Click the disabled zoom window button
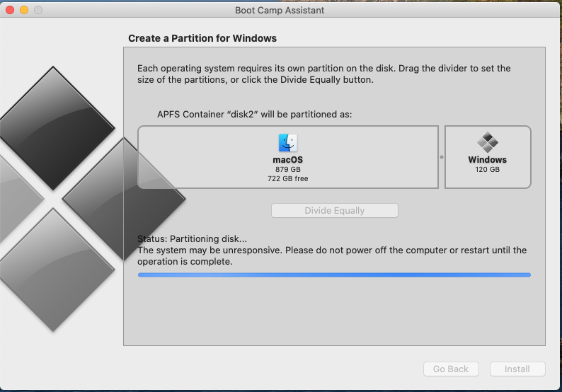This screenshot has height=392, width=562. (38, 10)
